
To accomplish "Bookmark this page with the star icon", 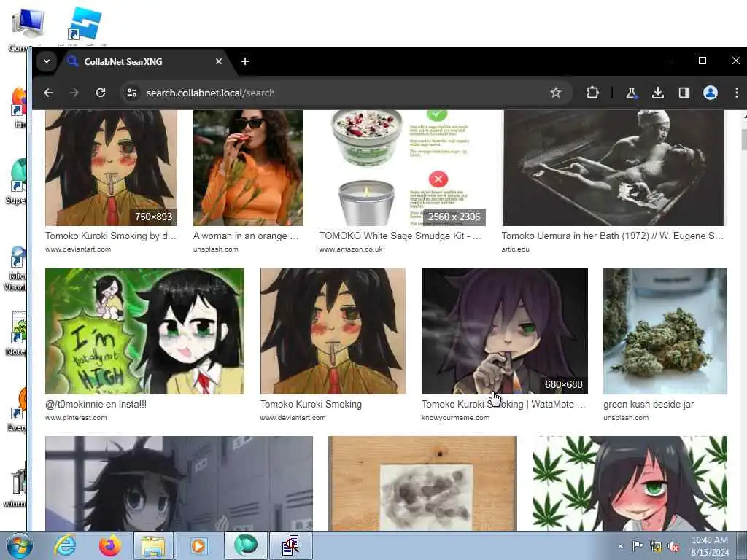I will pyautogui.click(x=555, y=93).
